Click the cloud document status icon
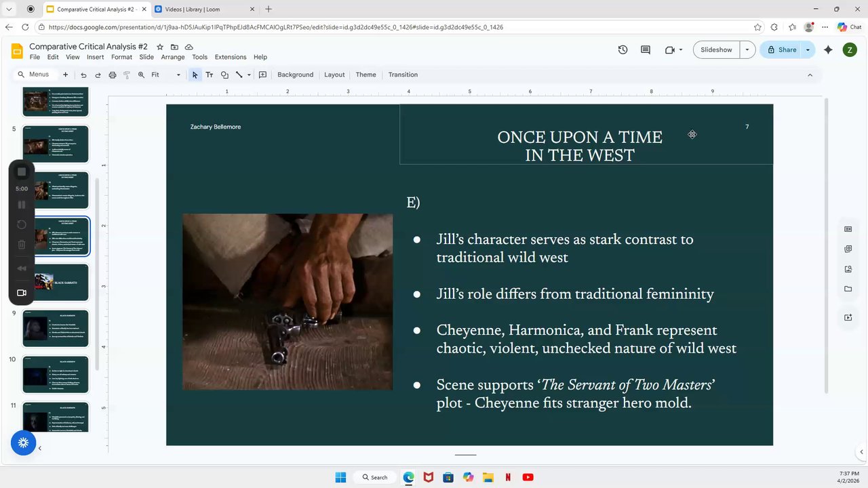Viewport: 868px width, 488px height. [188, 47]
